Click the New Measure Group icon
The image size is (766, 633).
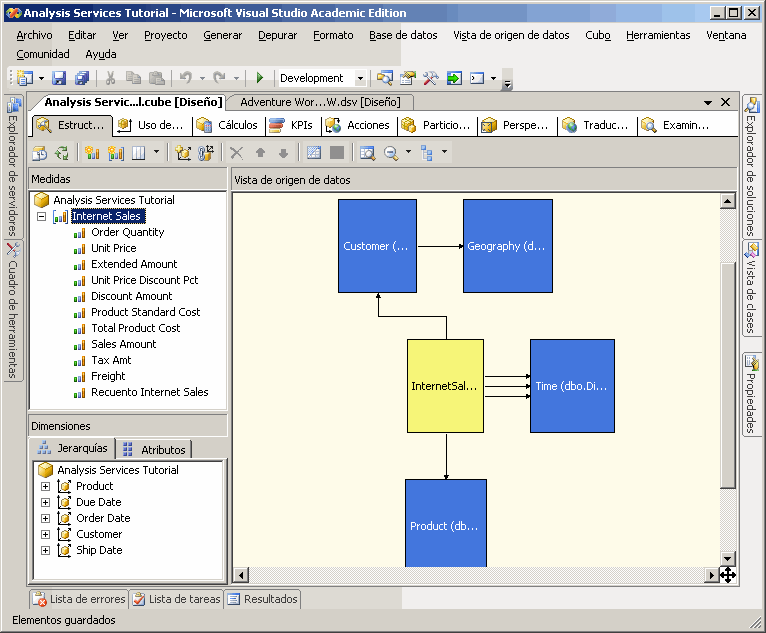pos(116,153)
